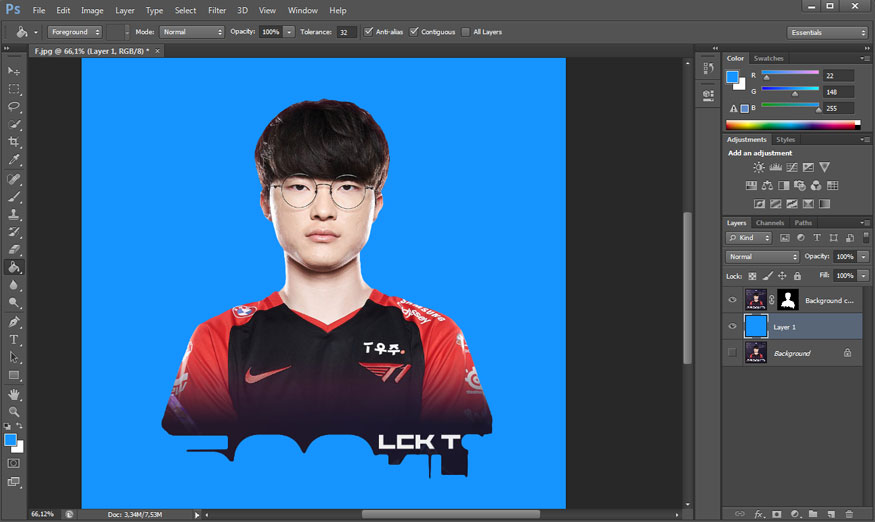Switch to the Paths tab

coord(803,223)
